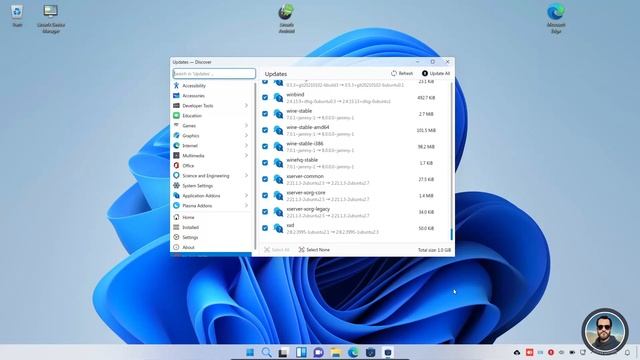The height and width of the screenshot is (360, 640).
Task: Click the winehq-stable package icon
Action: click(278, 163)
